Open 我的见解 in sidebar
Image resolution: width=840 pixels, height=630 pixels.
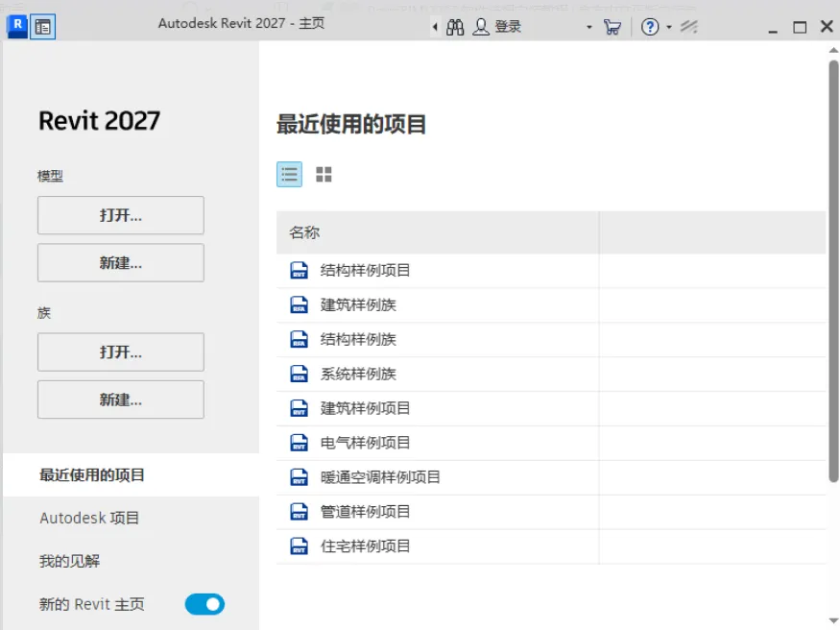[69, 561]
